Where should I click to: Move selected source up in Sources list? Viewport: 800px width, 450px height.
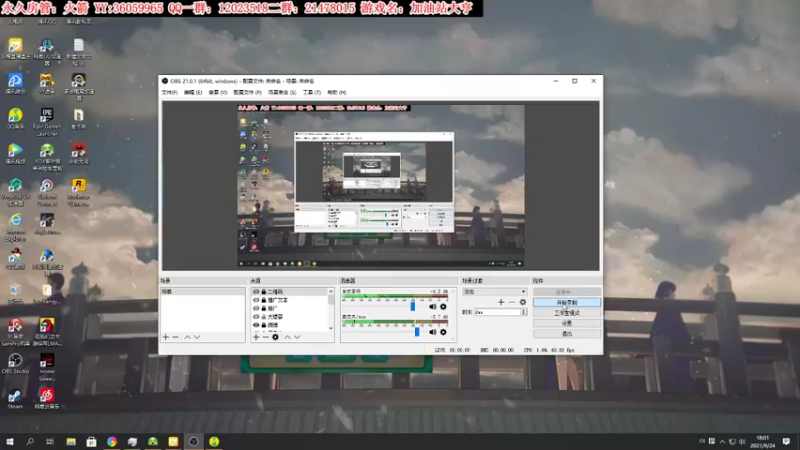point(287,337)
